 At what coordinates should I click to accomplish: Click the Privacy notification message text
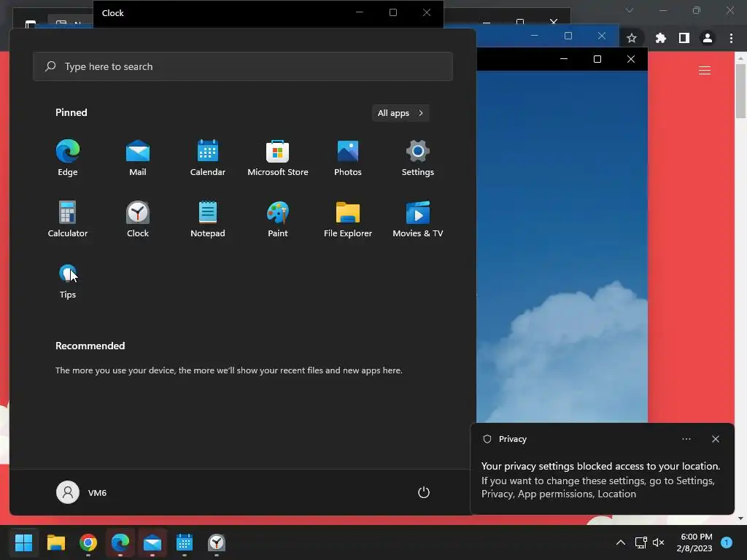(600, 480)
